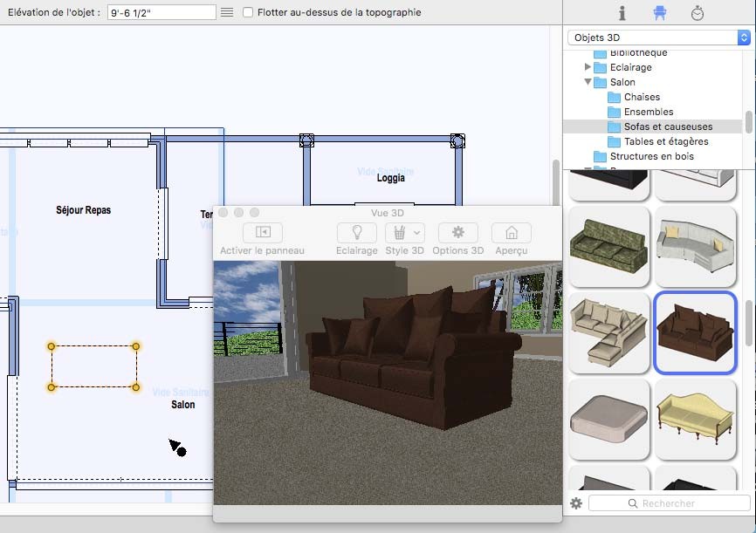Click the Style 3D icon
Image resolution: width=756 pixels, height=533 pixels.
(x=400, y=233)
